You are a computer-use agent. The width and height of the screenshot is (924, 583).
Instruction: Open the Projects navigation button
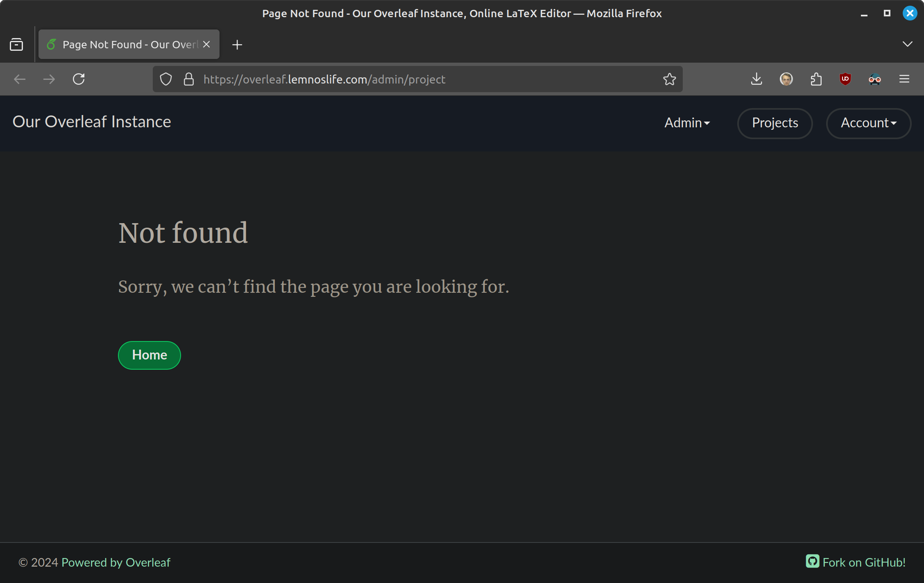pos(775,123)
